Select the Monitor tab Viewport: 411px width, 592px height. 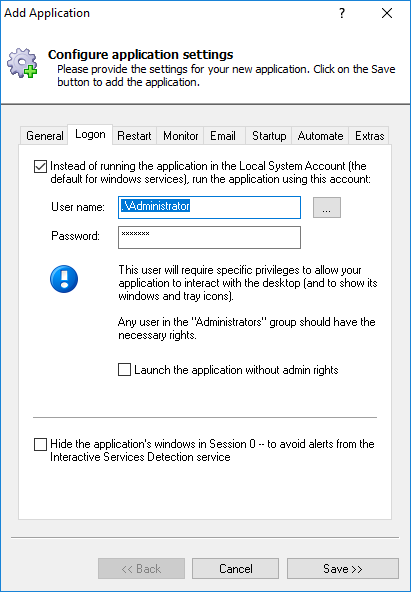pyautogui.click(x=180, y=136)
